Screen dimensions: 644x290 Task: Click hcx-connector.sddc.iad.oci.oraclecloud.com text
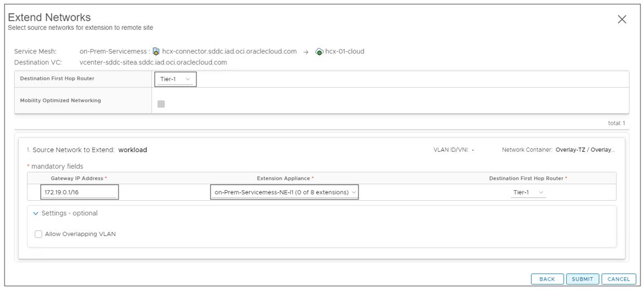pyautogui.click(x=229, y=51)
